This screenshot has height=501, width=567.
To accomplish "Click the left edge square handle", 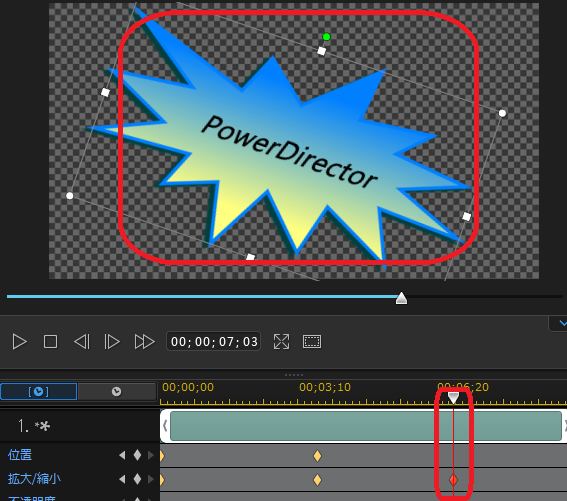I will click(105, 92).
